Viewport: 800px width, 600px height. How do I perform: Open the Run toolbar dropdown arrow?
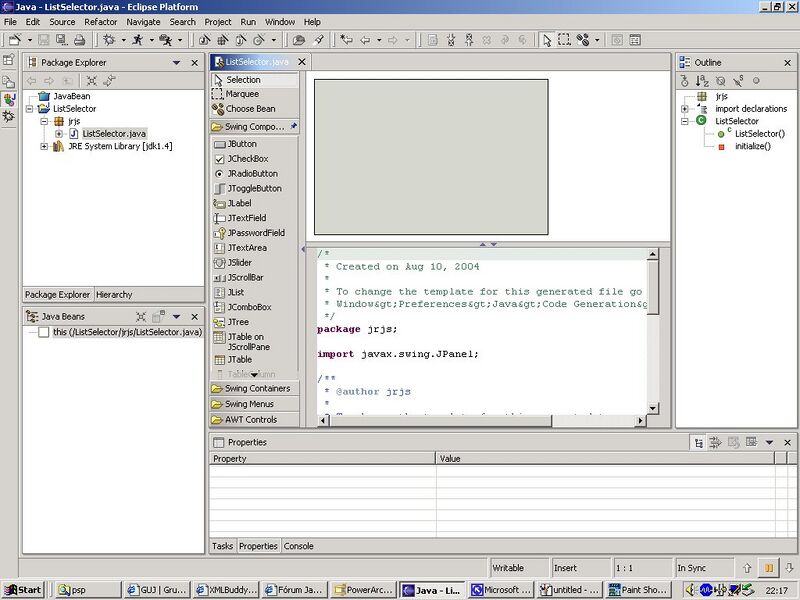click(152, 40)
